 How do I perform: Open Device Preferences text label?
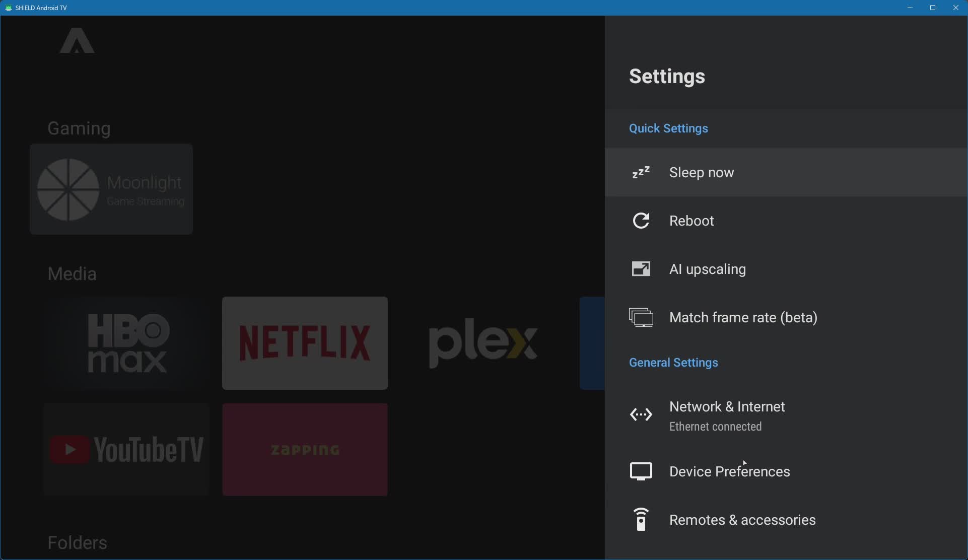[729, 472]
